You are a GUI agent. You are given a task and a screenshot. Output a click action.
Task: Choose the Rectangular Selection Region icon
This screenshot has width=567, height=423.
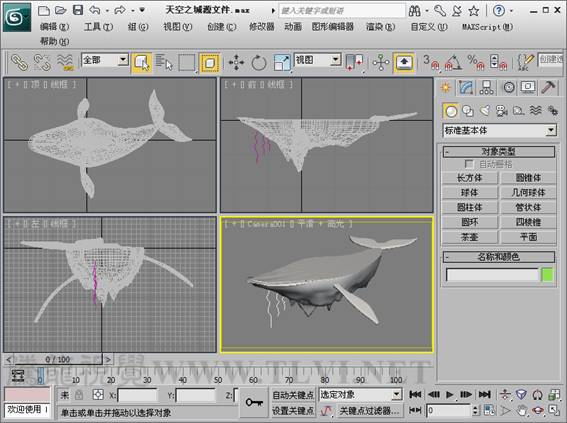coord(187,63)
